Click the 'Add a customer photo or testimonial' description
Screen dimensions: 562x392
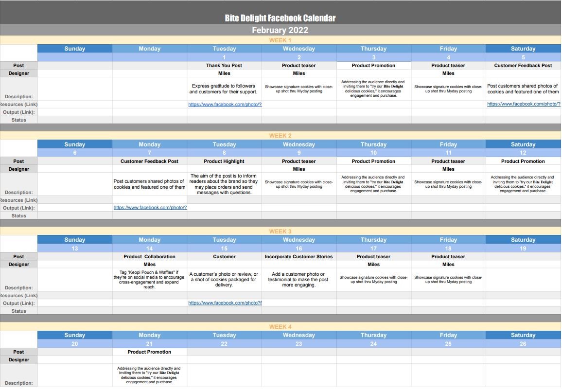(x=298, y=279)
